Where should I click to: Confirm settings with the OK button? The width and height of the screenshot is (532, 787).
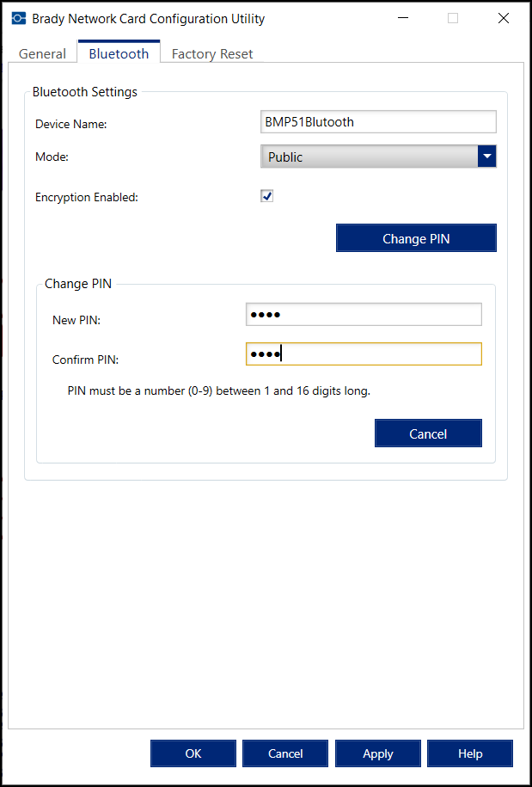pyautogui.click(x=193, y=753)
